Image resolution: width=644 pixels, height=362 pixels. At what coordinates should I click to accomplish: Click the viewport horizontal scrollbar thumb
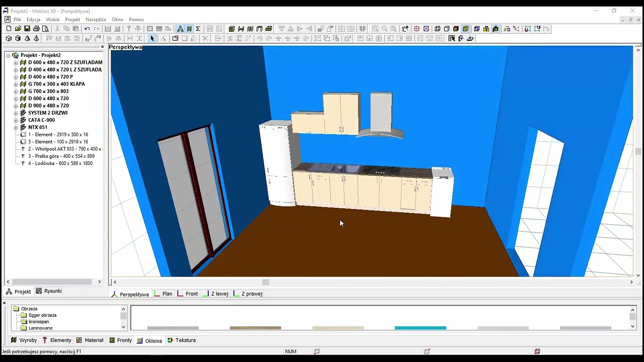(266, 283)
